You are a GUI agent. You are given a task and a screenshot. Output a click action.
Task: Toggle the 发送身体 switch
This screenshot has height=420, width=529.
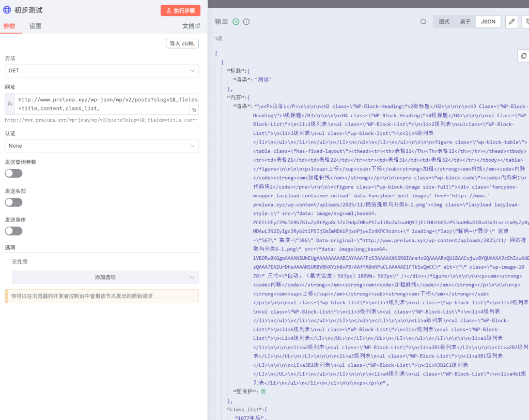click(13, 231)
